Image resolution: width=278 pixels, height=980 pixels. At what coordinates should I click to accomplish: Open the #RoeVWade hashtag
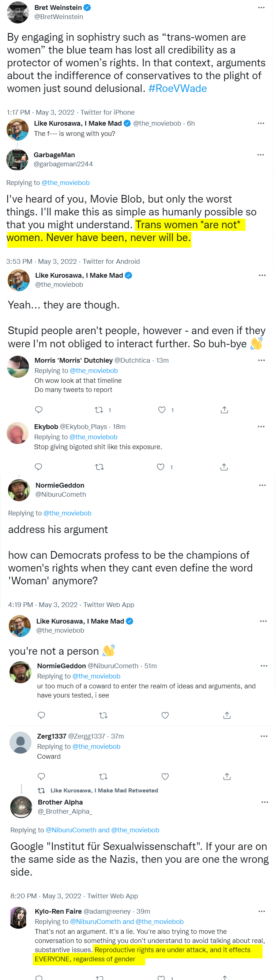[177, 88]
